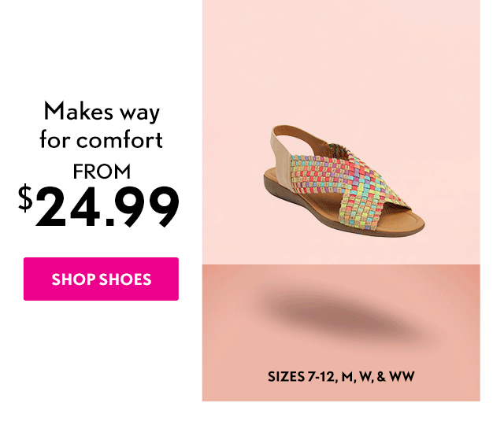Click the SHOP SHOES button

pyautogui.click(x=101, y=279)
